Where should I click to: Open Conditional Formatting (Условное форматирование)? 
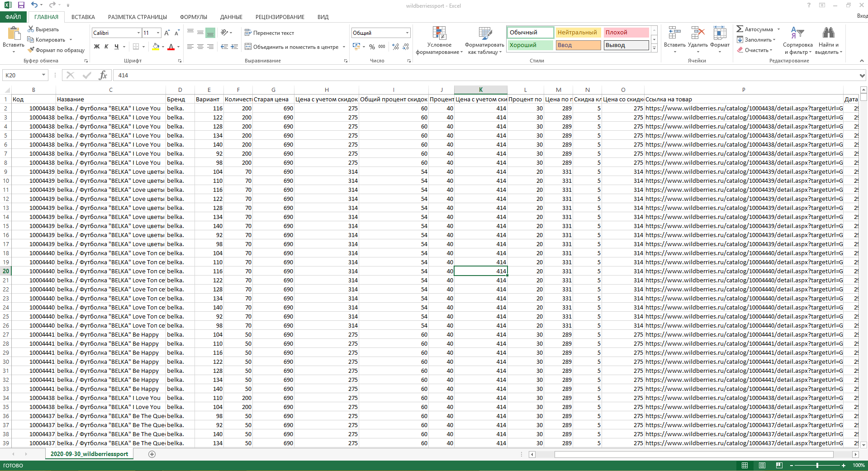439,40
